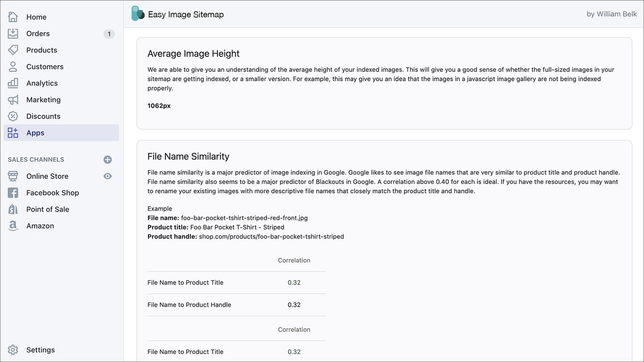Click the Amazon channel icon
Screen dimensions: 644x362
(13, 226)
